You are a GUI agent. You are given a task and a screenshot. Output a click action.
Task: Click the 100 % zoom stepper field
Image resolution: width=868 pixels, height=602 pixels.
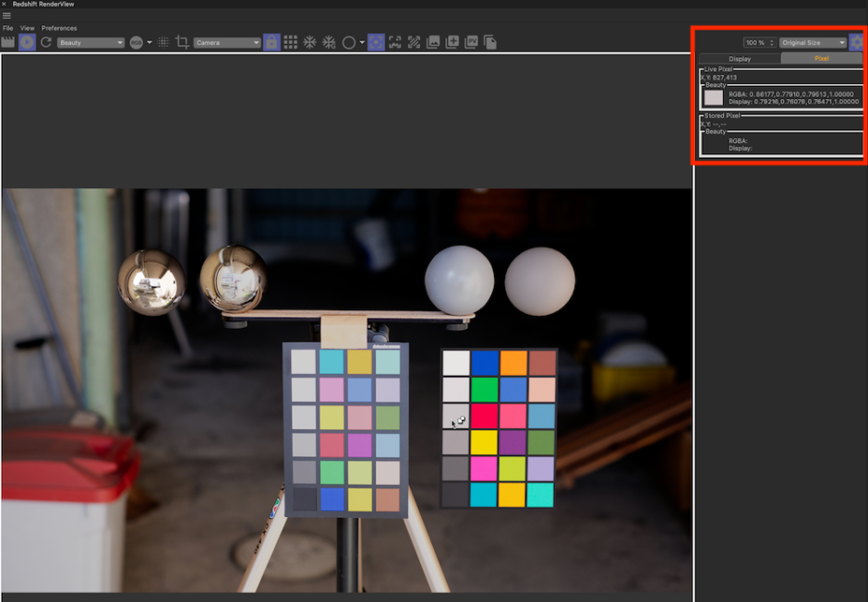pos(760,42)
